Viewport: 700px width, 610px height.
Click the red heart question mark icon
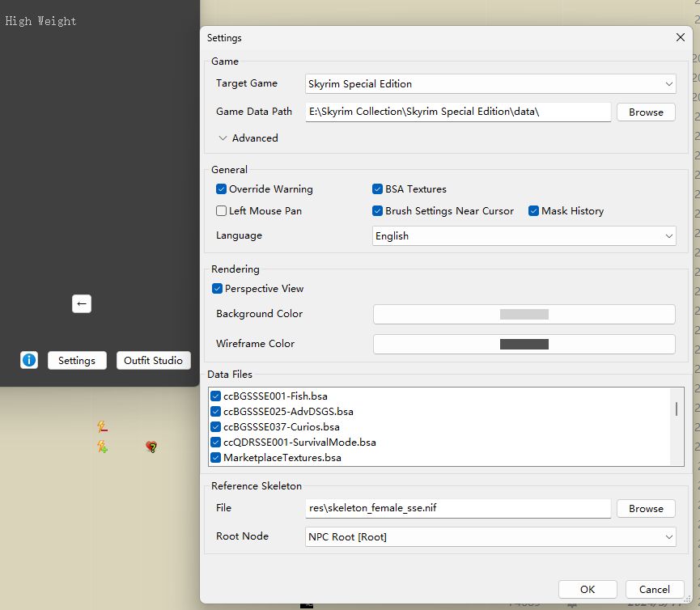pos(151,447)
